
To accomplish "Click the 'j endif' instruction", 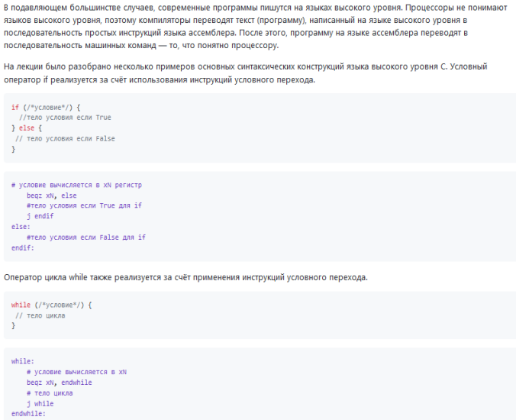I will coord(40,216).
